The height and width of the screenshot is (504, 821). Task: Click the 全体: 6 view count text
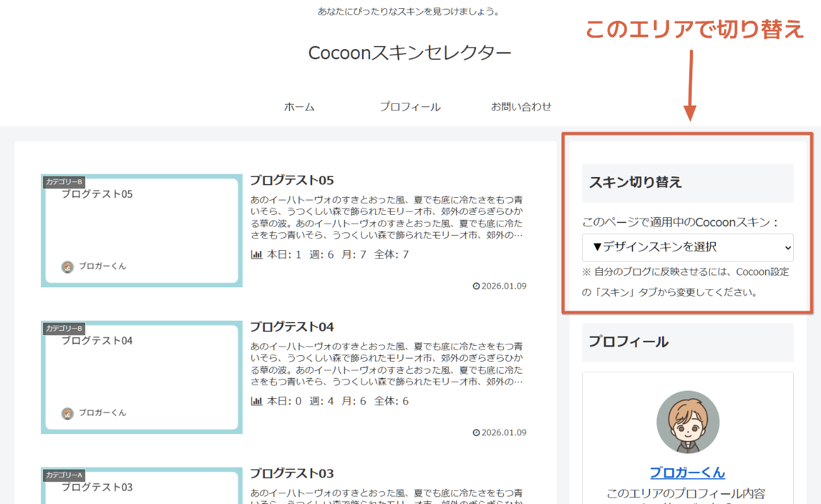click(392, 401)
